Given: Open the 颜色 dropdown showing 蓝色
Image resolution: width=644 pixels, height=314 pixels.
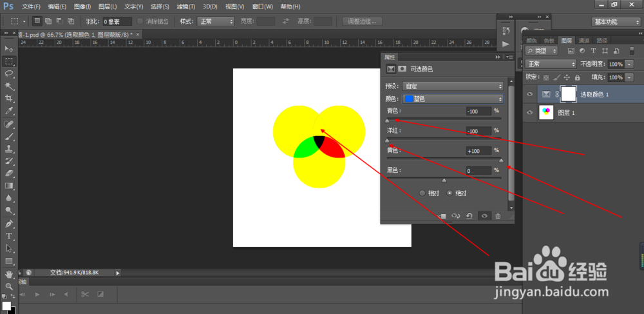Looking at the screenshot, I should pyautogui.click(x=453, y=99).
